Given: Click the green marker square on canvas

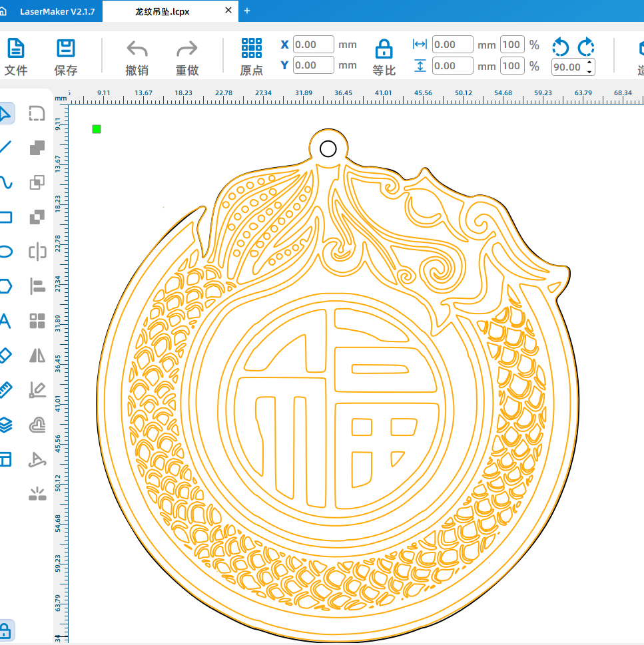Looking at the screenshot, I should tap(97, 129).
